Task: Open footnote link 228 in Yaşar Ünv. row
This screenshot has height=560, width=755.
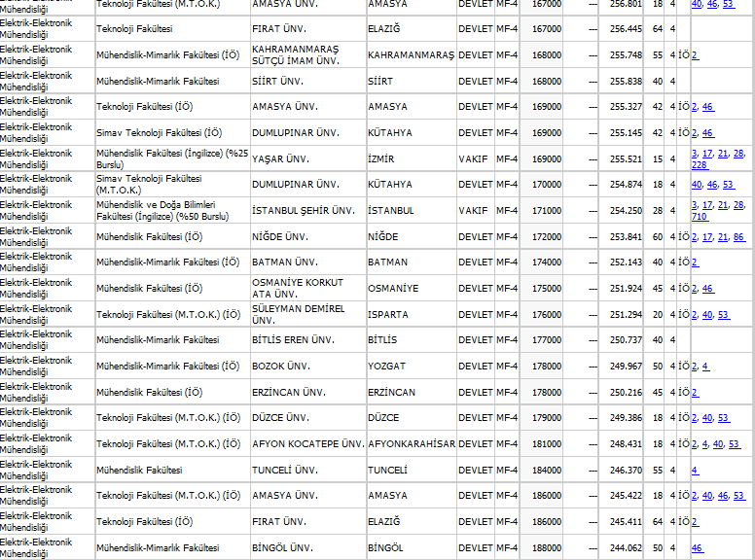Action: coord(698,164)
